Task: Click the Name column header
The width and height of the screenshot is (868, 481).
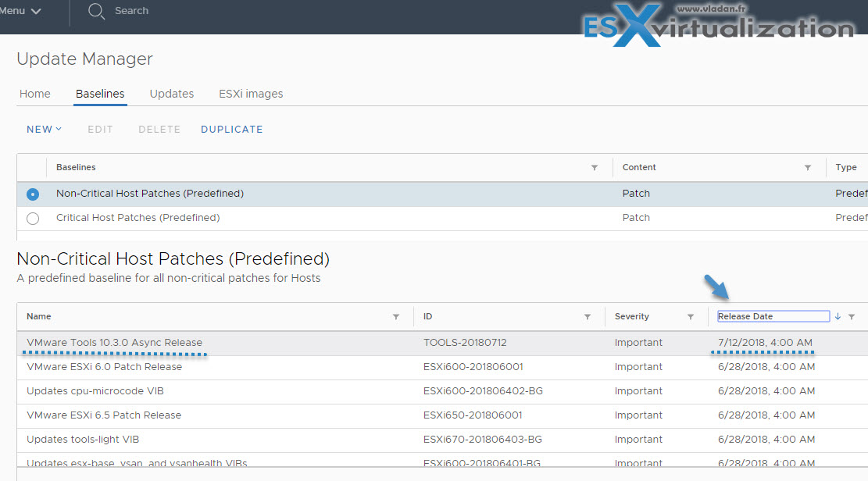Action: (39, 316)
